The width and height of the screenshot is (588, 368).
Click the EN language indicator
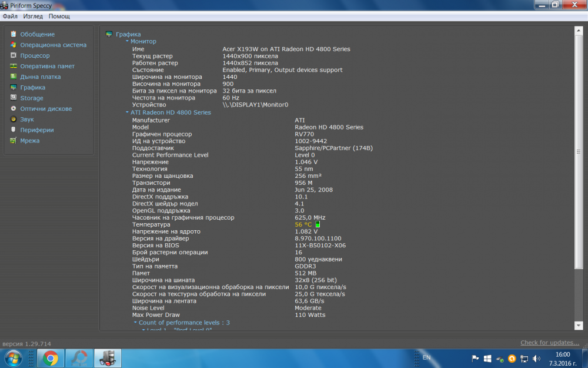[426, 357]
